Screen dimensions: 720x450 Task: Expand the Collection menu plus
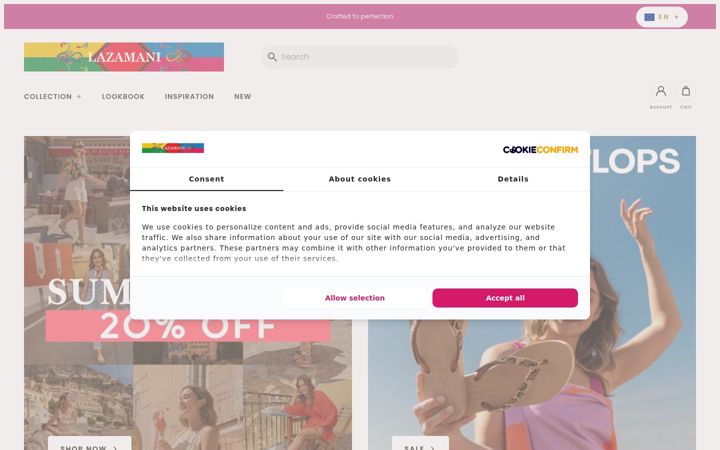coord(79,96)
